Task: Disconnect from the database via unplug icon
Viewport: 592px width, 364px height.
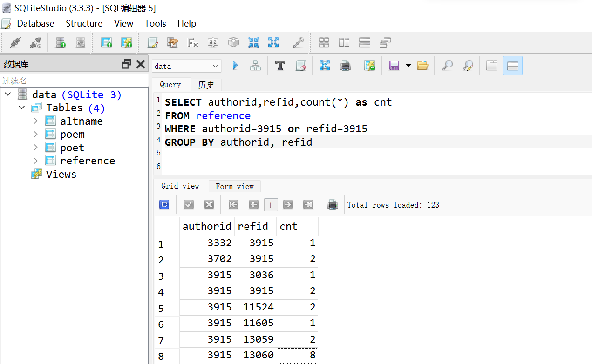Action: [36, 43]
